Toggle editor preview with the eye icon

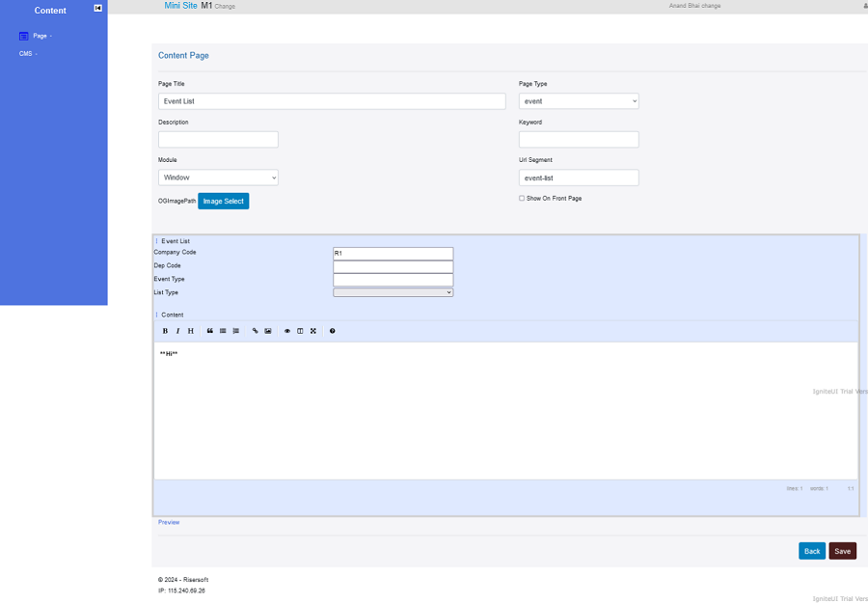(287, 331)
